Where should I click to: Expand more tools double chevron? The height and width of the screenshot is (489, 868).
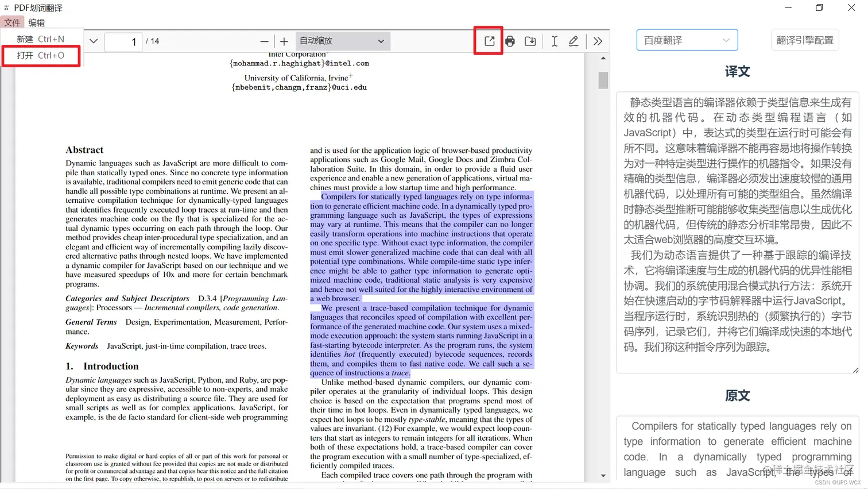pyautogui.click(x=598, y=41)
